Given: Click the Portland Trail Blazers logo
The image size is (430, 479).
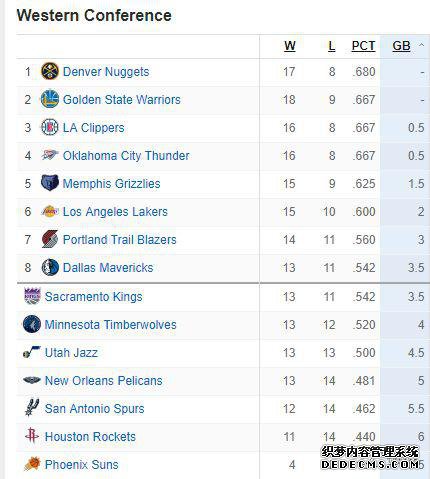Looking at the screenshot, I should tap(50, 239).
